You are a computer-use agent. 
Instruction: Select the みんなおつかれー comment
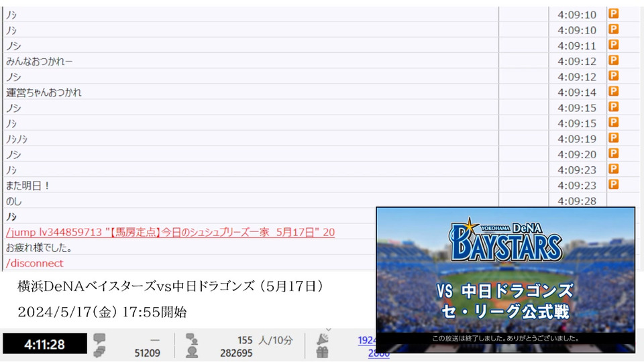click(x=39, y=61)
